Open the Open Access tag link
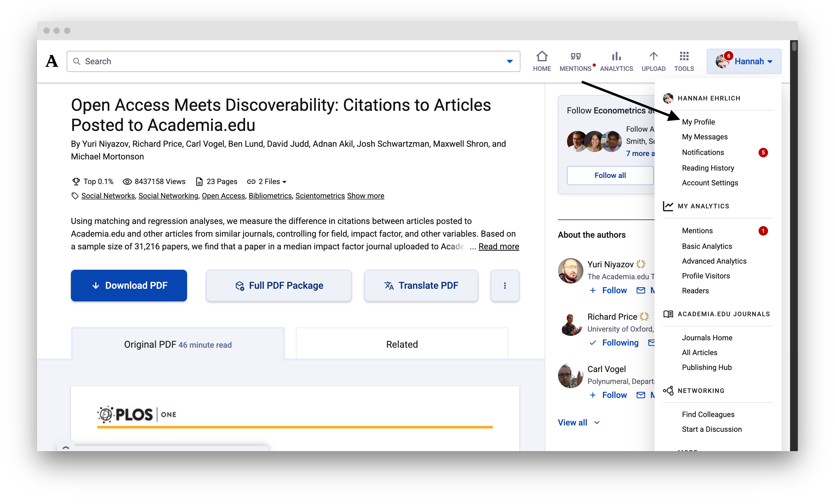 (x=223, y=196)
